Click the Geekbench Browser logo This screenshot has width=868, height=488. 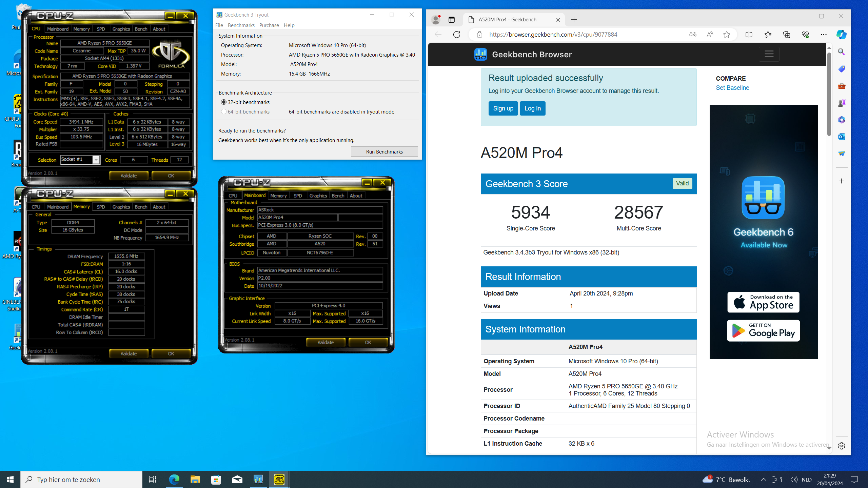pyautogui.click(x=523, y=54)
